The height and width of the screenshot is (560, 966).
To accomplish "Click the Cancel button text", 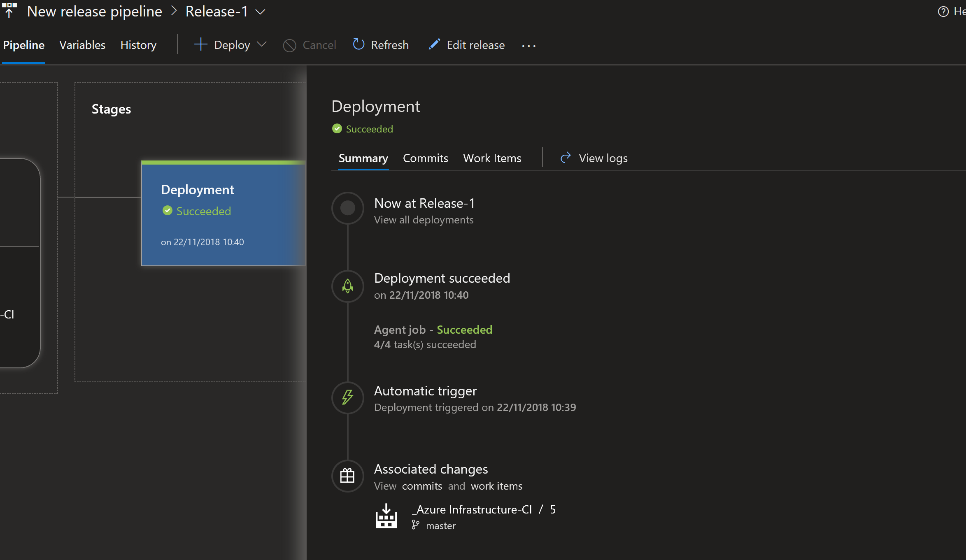I will (319, 45).
